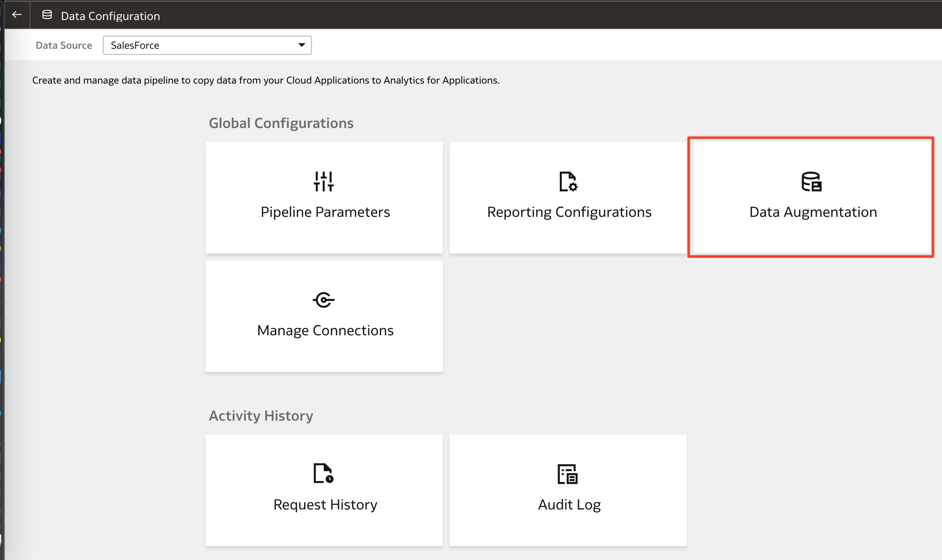Click the back arrow in the header
This screenshot has height=560, width=942.
(17, 14)
